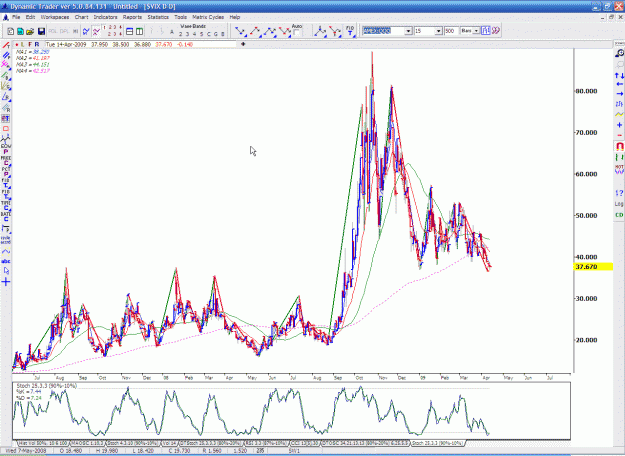Click the green CD icon in right sidebar
Screen dimensions: 625x456
pos(619,215)
